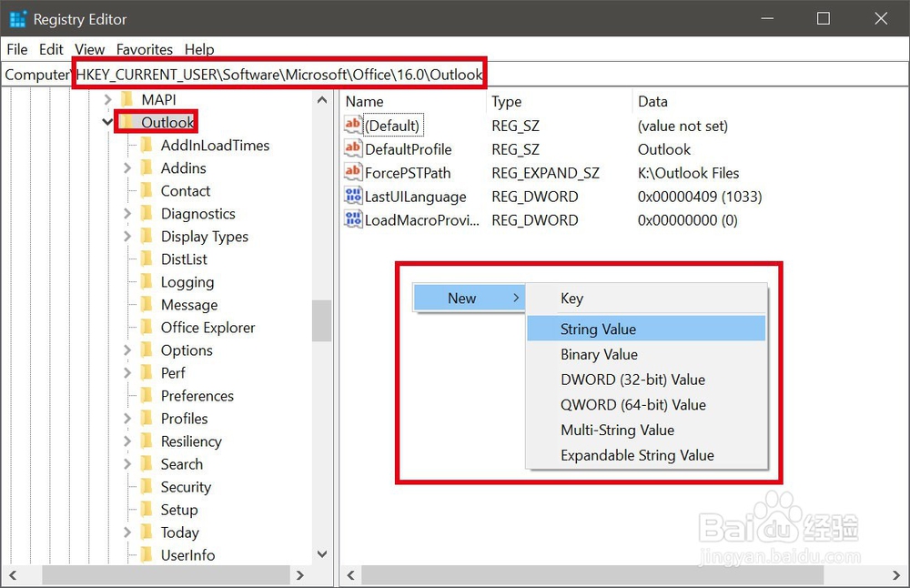
Task: Click tree pane scroll right arrow
Action: click(300, 576)
